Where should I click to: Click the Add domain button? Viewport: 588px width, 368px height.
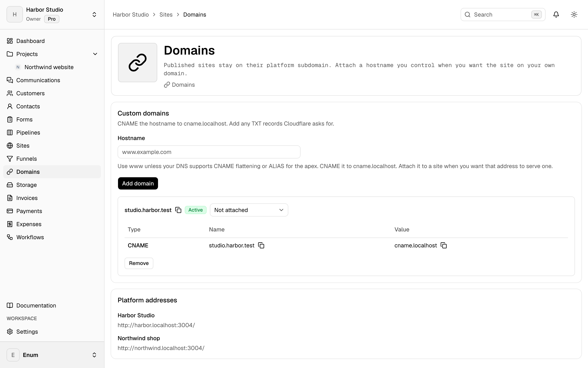click(138, 183)
